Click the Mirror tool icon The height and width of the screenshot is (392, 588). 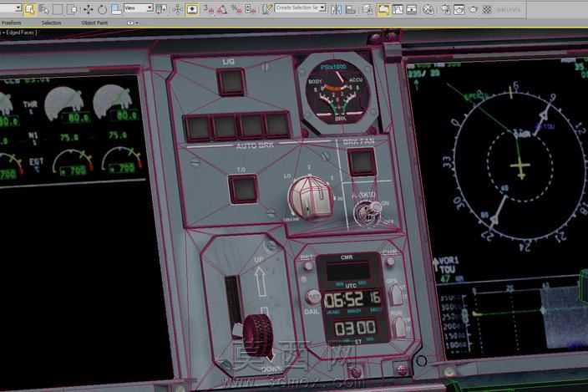(336, 9)
